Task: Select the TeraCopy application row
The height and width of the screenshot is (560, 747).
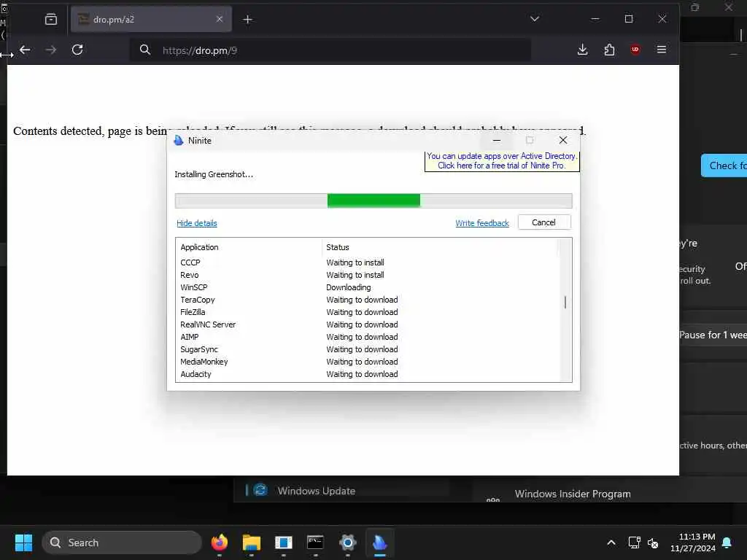Action: click(x=366, y=300)
